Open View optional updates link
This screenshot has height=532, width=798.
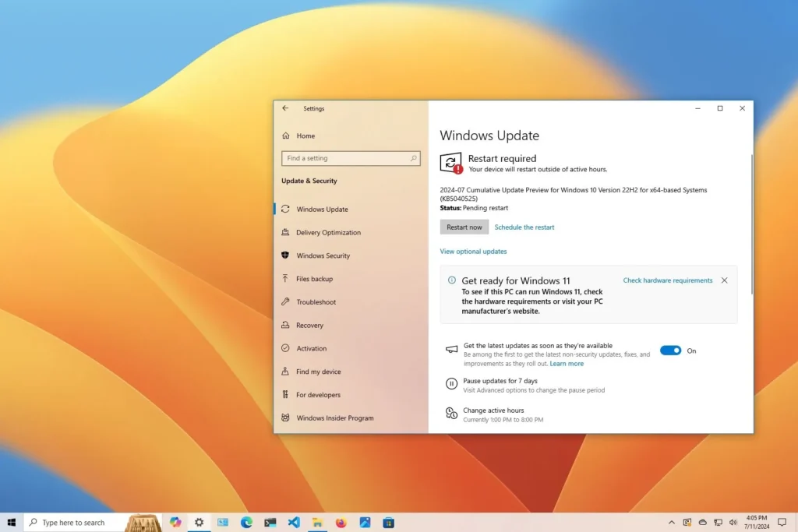coord(473,252)
